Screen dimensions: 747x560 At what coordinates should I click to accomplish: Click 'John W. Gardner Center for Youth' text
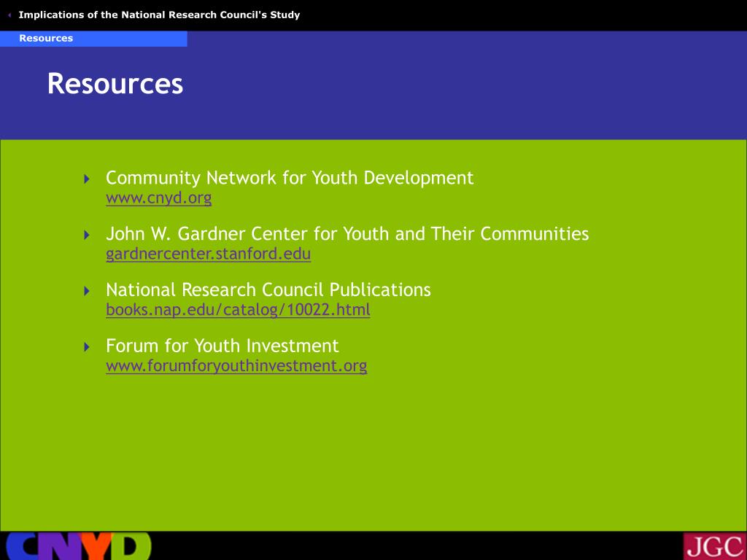click(247, 234)
